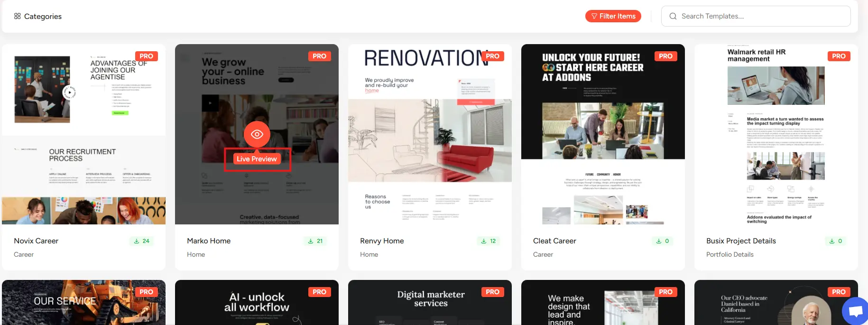
Task: Click PRO badge on Renvy Home
Action: point(492,56)
